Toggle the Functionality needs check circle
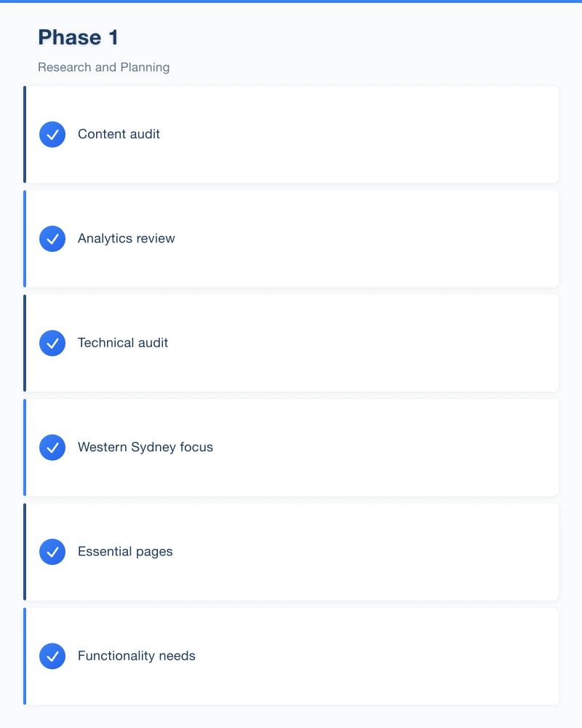The height and width of the screenshot is (728, 582). (x=52, y=656)
